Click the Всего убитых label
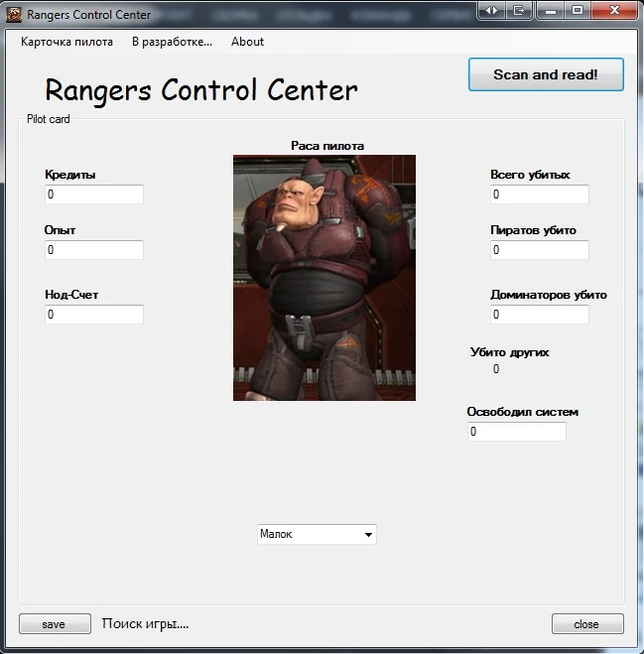644x654 pixels. coord(530,175)
